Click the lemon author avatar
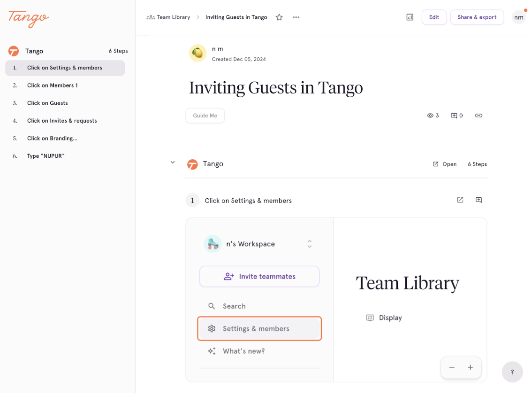Image resolution: width=532 pixels, height=403 pixels. tap(198, 53)
